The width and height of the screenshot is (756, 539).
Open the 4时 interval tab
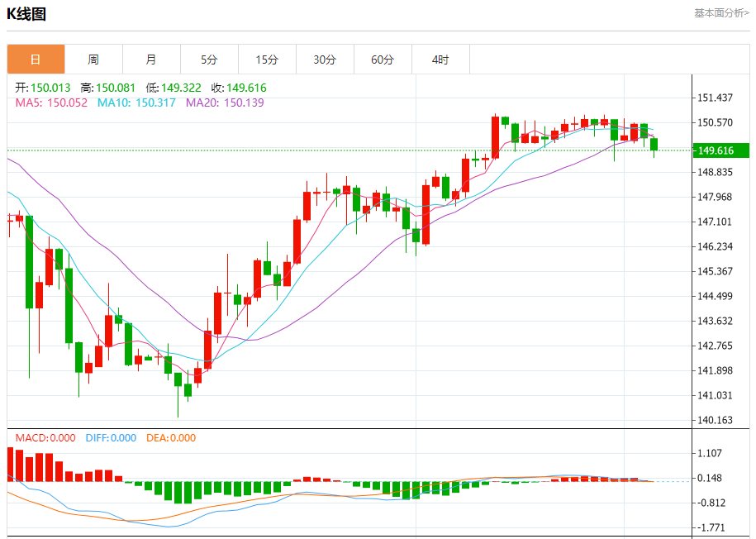(440, 60)
